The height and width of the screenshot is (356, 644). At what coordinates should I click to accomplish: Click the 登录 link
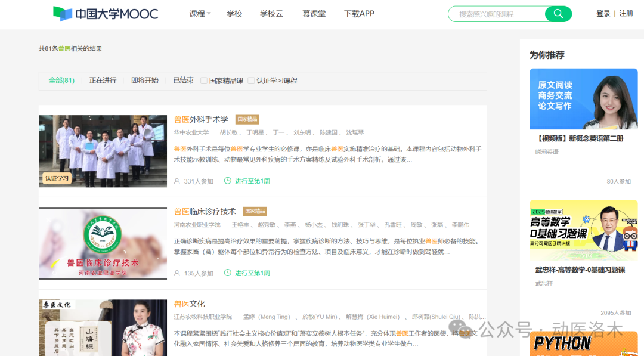coord(603,14)
